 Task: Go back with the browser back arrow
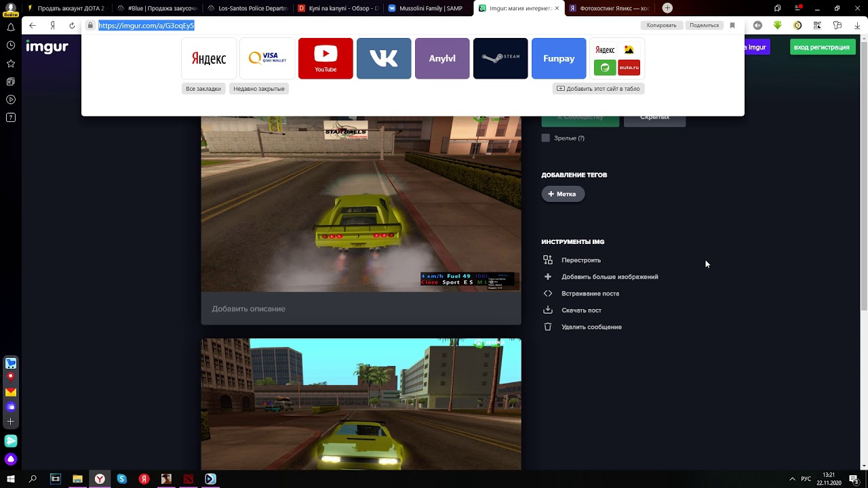tap(32, 26)
